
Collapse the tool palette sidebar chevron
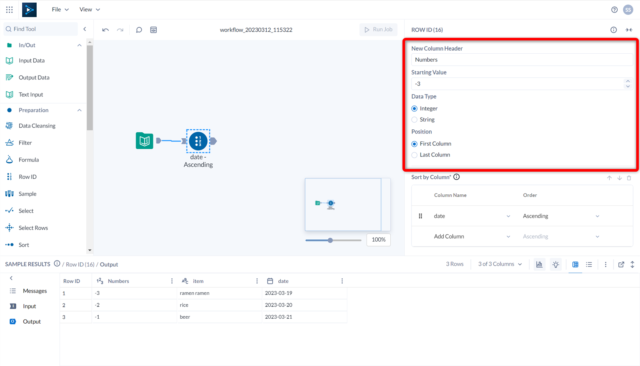click(x=85, y=29)
